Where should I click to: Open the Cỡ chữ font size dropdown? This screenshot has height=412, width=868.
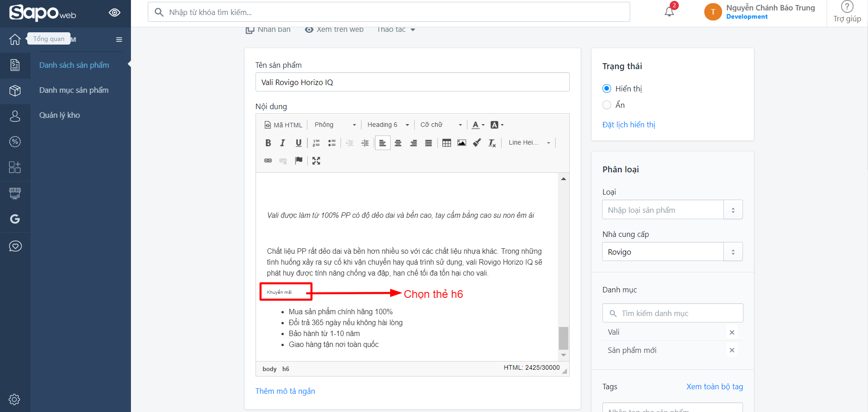(441, 125)
